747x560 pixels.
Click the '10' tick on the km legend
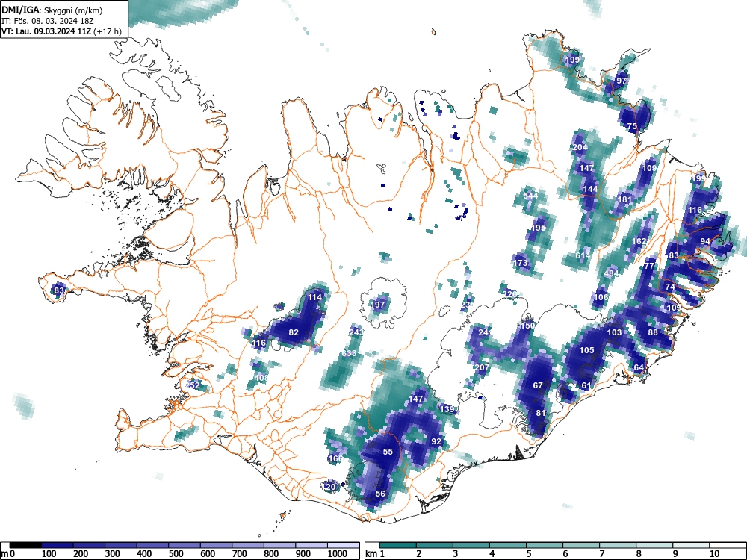713,554
